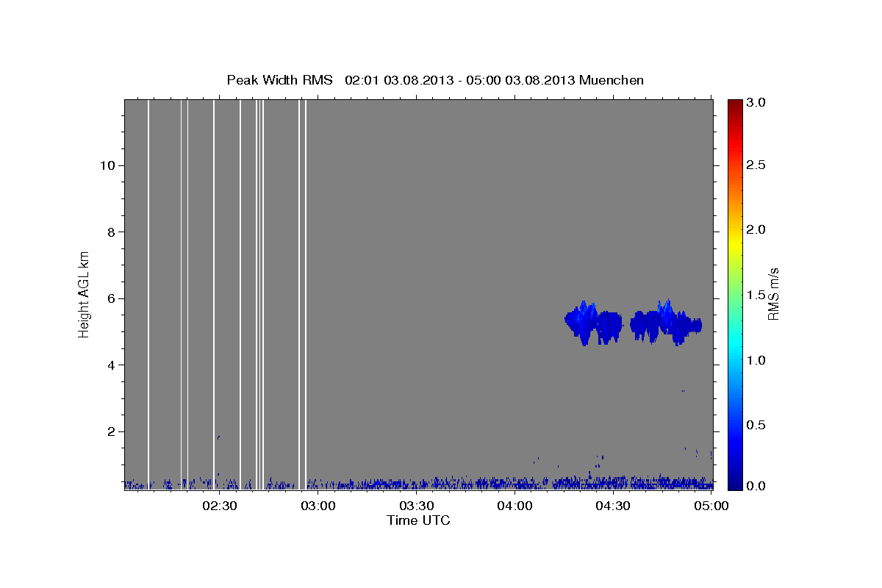Click the plot title "Peak Width RMS"
Viewport: 882px width, 588px height.
pos(279,79)
